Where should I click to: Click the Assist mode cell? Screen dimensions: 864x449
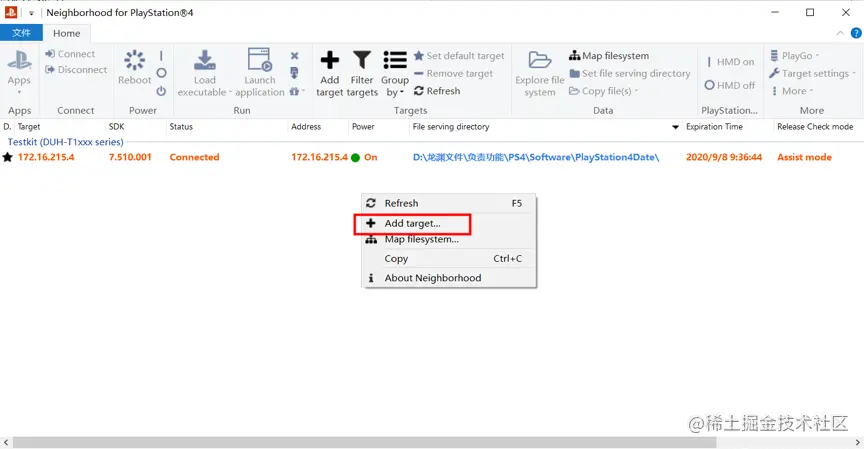tap(804, 157)
